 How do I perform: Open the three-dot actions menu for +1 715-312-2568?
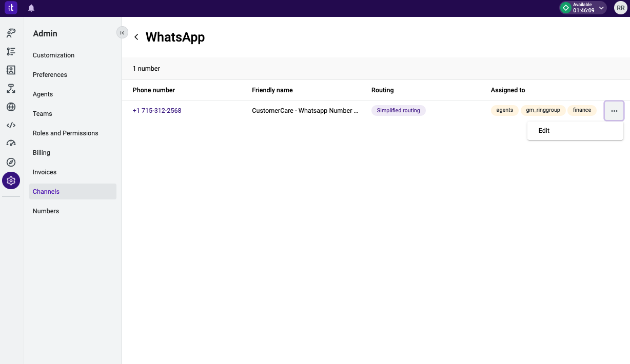614,111
